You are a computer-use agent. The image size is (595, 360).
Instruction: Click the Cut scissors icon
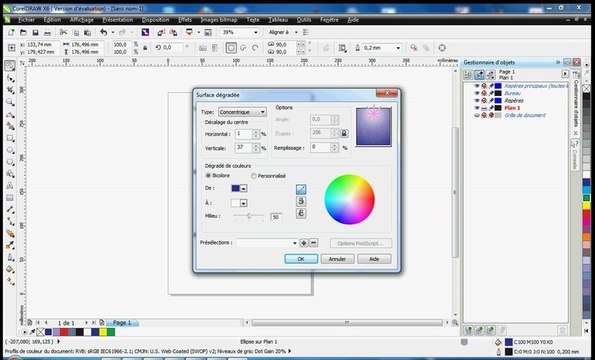pos(63,33)
